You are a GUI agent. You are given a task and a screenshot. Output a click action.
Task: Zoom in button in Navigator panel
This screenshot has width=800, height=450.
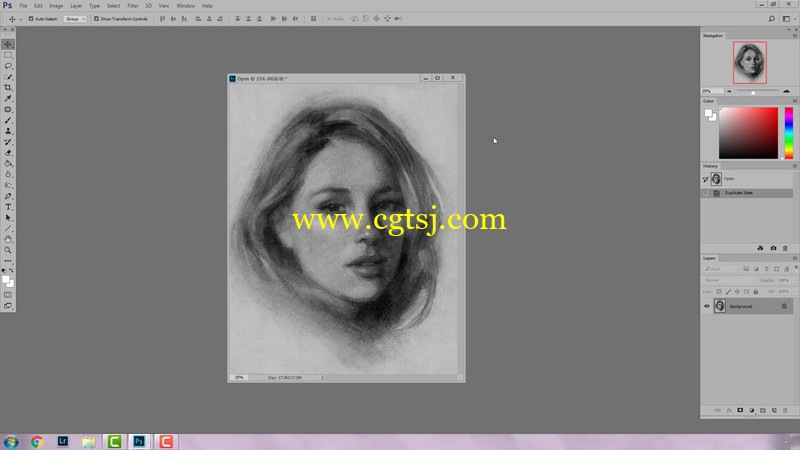point(786,91)
